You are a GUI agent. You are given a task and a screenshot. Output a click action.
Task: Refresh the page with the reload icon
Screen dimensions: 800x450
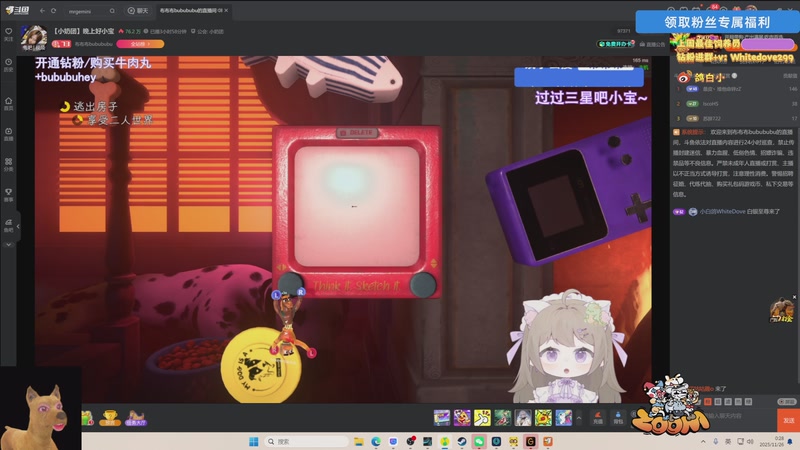point(54,11)
